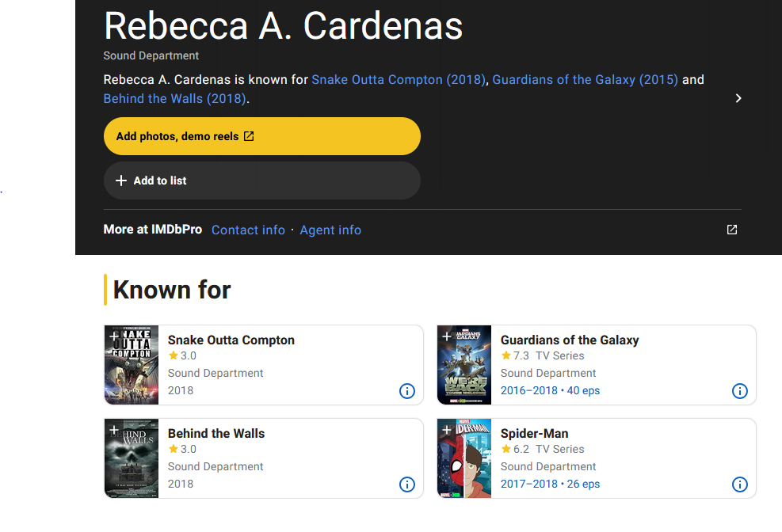
Task: Click the Rebecca A. Cardenas name heading
Action: [284, 26]
